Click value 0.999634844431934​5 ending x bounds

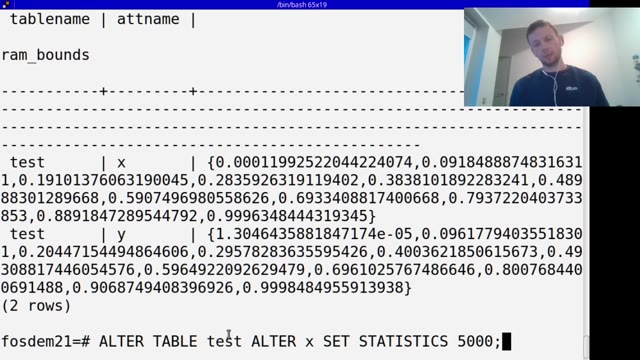pos(287,216)
